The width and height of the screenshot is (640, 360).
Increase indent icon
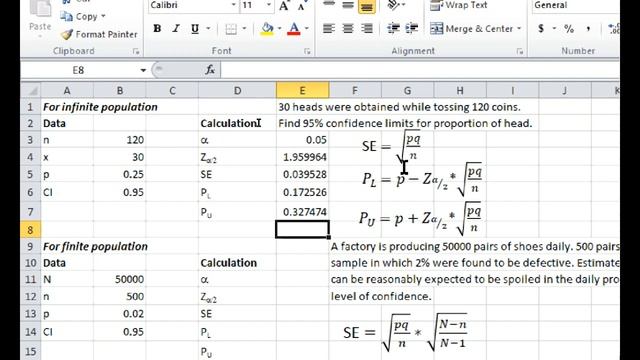pyautogui.click(x=412, y=29)
